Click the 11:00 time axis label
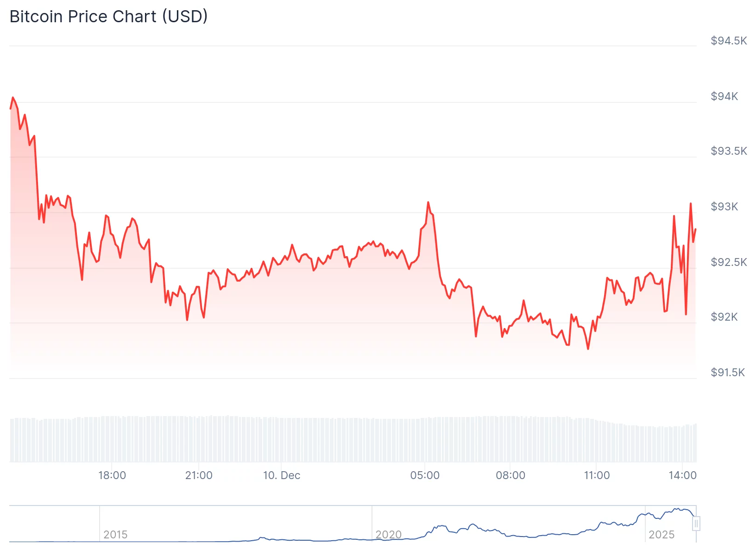The image size is (756, 556). click(x=597, y=475)
